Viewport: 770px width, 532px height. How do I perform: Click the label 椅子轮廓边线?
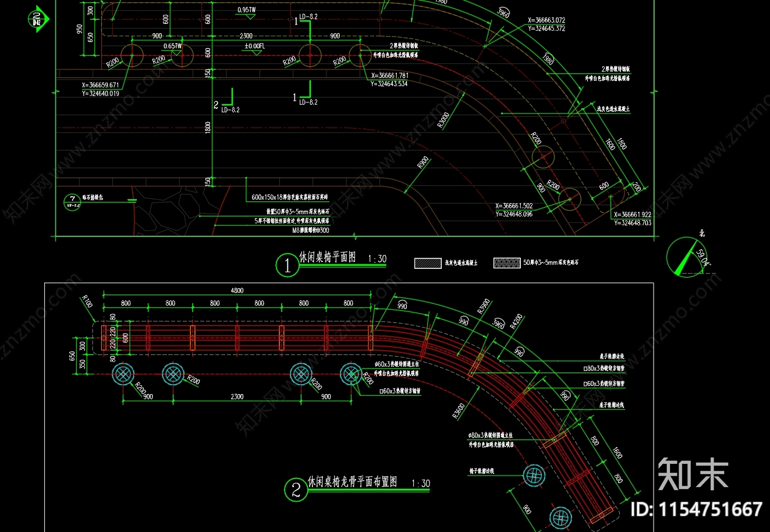click(x=481, y=471)
